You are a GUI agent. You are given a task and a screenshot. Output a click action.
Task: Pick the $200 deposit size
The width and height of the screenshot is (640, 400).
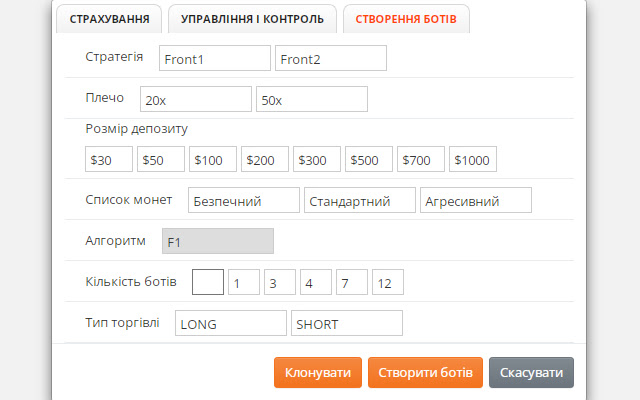coord(265,159)
